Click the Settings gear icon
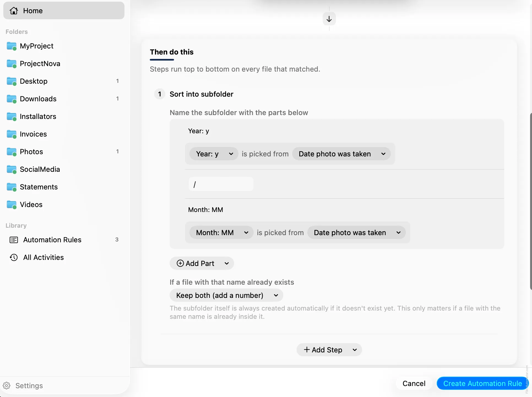Image resolution: width=532 pixels, height=397 pixels. click(7, 385)
